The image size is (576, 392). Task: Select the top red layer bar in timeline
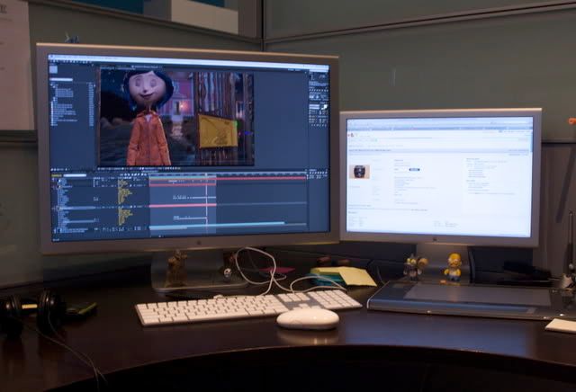pyautogui.click(x=259, y=179)
